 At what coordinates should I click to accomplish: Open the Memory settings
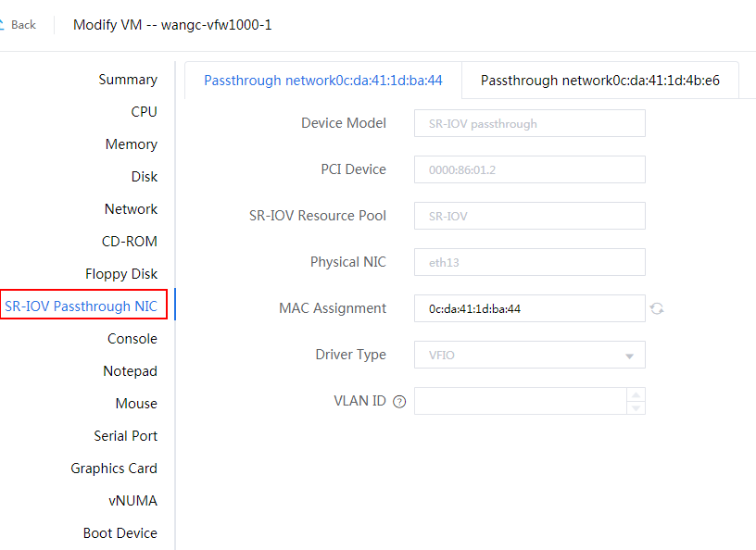[x=132, y=144]
